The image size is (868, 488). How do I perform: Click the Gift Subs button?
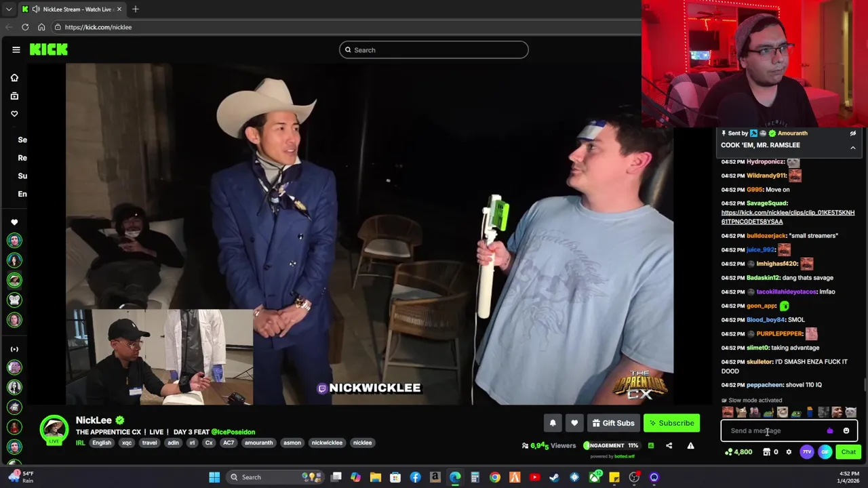[613, 423]
